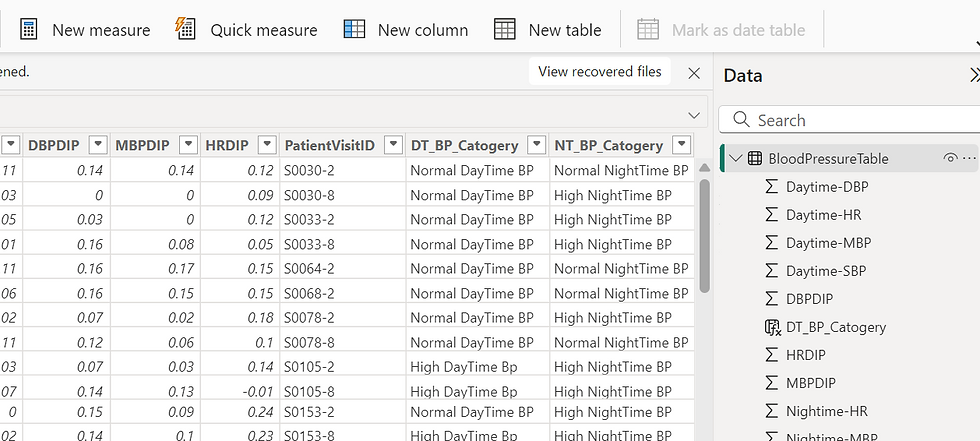Click the New measure calculator icon
The image size is (980, 441).
29,29
